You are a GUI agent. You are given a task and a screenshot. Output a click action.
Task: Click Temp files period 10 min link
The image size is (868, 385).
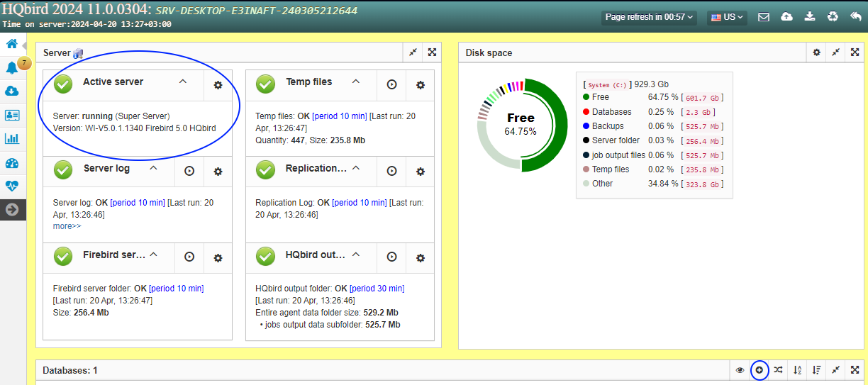pyautogui.click(x=340, y=116)
